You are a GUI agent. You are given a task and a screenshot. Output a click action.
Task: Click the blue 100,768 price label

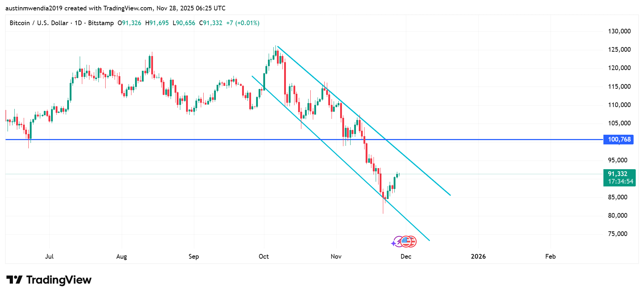pyautogui.click(x=618, y=139)
